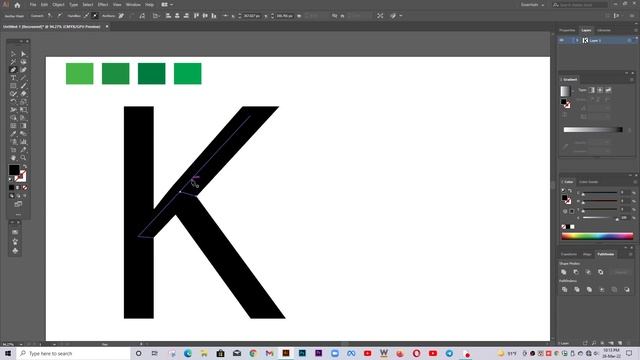Select the Eyedropper tool

tap(13, 134)
